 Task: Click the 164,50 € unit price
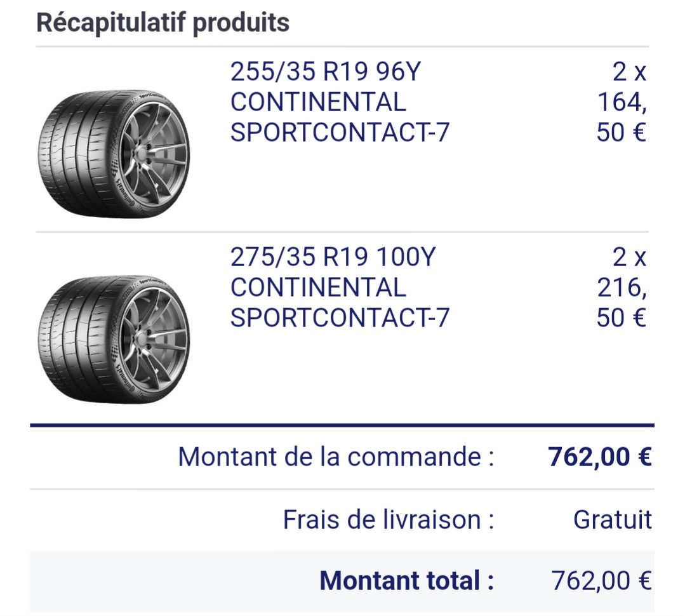tap(622, 117)
